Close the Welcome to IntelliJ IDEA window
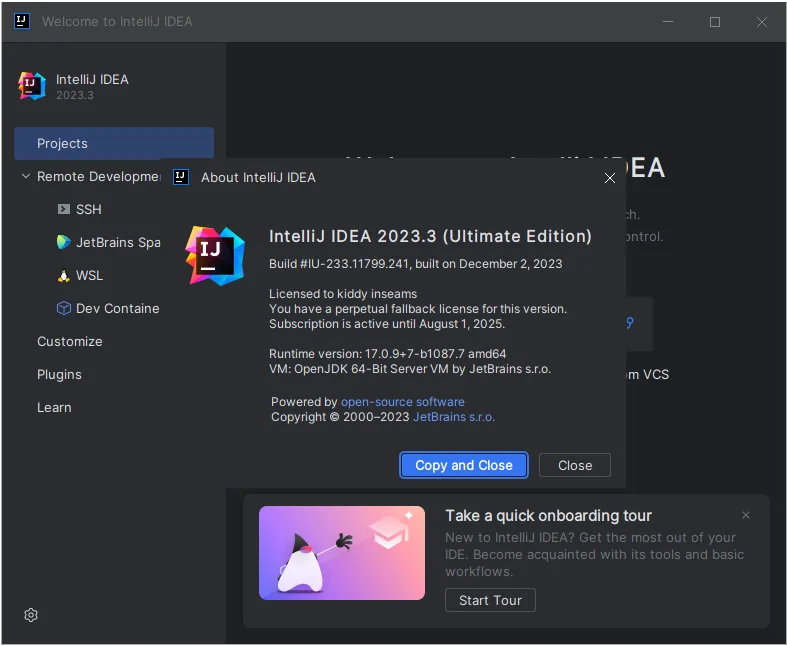 [761, 22]
